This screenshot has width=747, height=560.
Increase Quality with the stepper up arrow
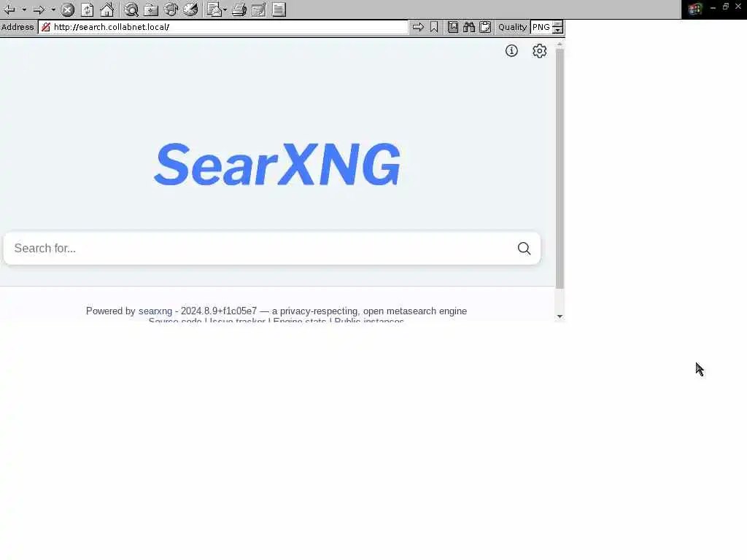[x=557, y=24]
